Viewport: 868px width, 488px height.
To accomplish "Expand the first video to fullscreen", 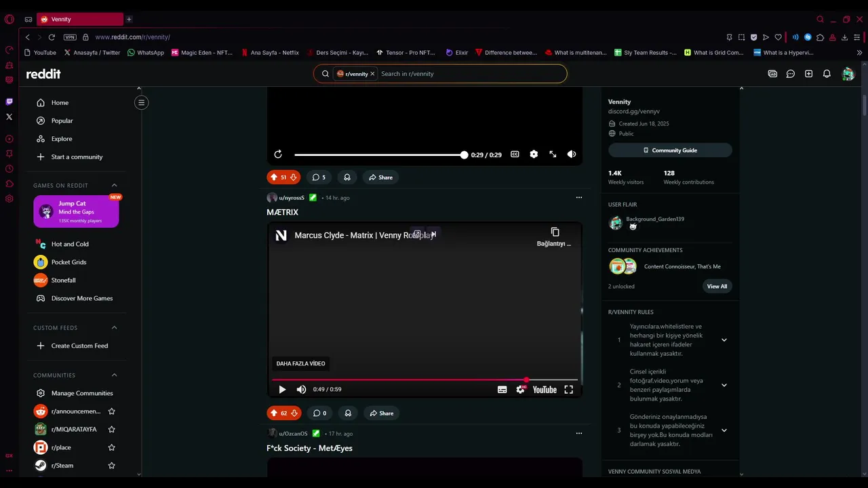I will (553, 155).
